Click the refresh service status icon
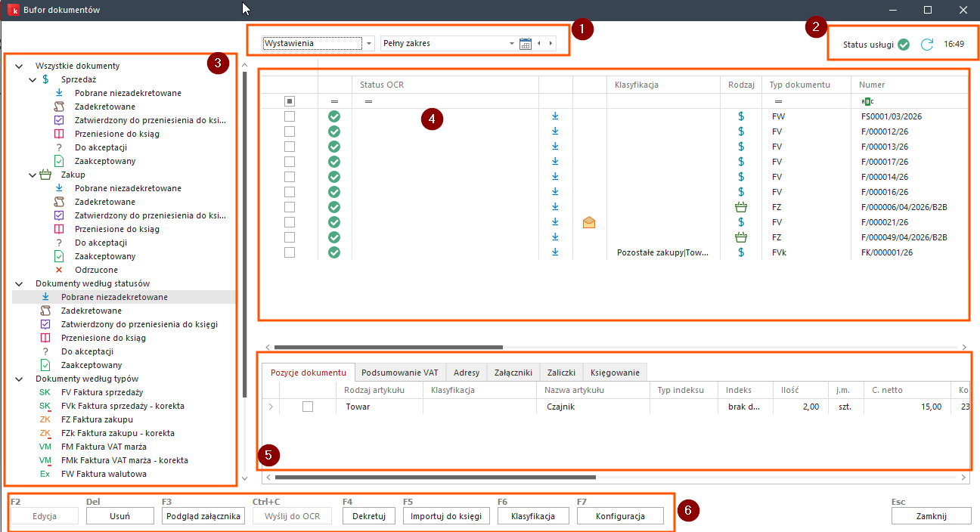The width and height of the screenshot is (980, 532). coord(926,45)
